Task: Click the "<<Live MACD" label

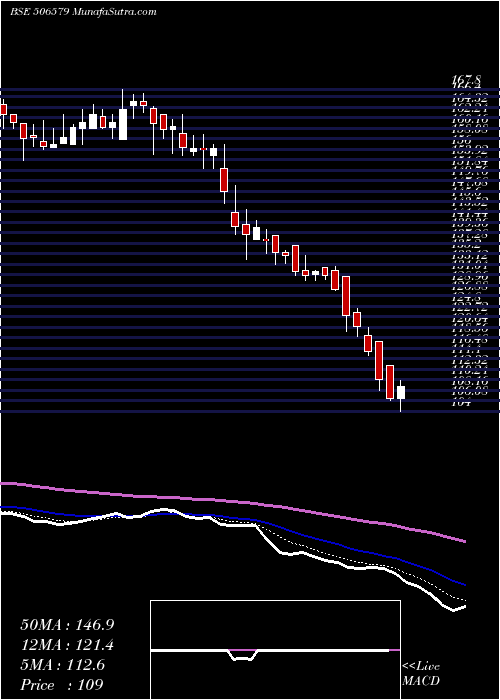Action: pyautogui.click(x=421, y=674)
